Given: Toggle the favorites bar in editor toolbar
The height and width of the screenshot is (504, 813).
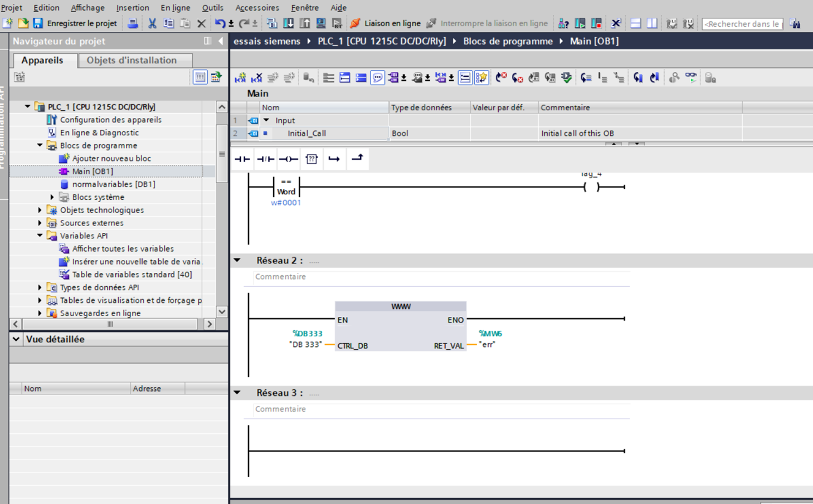Looking at the screenshot, I should click(481, 78).
